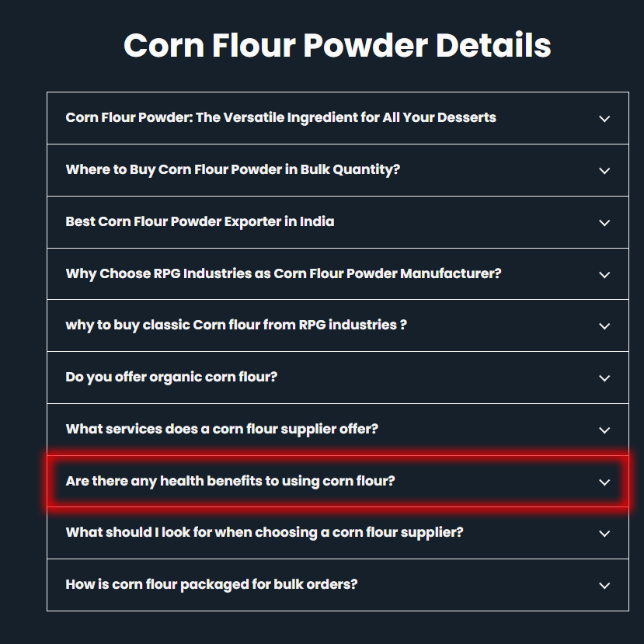Click chevron beside 'Versatile Ingredient for All Your Desserts'
The image size is (644, 644).
click(x=604, y=119)
